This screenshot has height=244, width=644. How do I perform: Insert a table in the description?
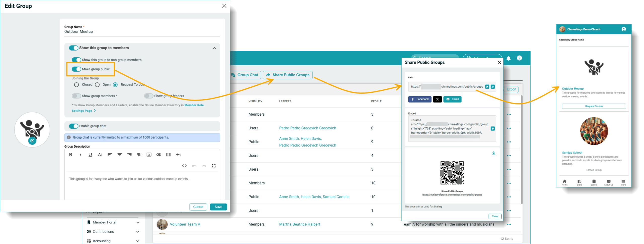tap(169, 155)
